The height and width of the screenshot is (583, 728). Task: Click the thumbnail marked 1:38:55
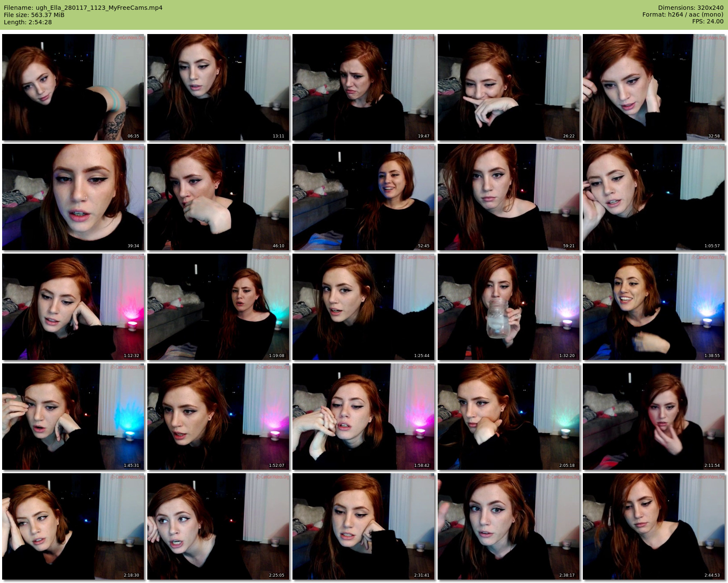[x=654, y=307]
